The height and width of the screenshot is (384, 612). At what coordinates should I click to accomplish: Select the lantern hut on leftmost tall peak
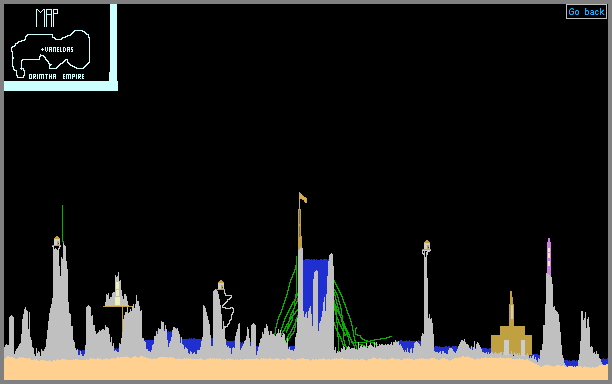tap(57, 241)
